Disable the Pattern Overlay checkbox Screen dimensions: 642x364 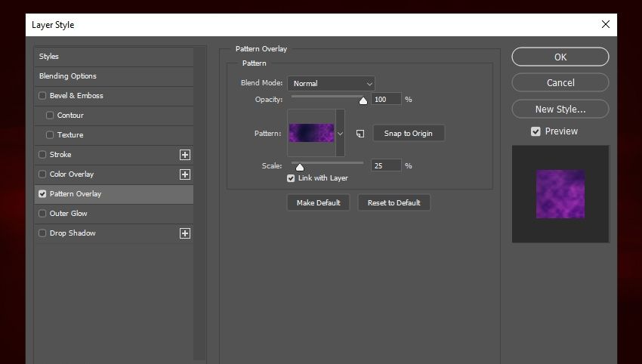pos(42,193)
